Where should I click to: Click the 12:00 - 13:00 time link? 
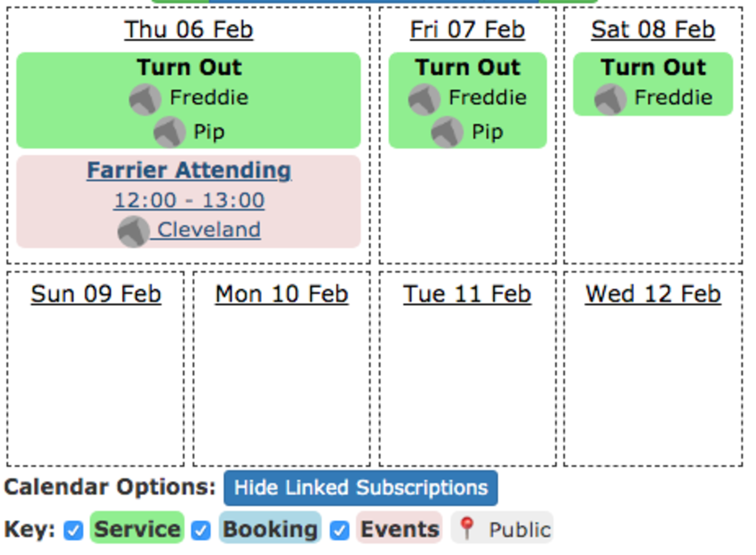(x=189, y=200)
